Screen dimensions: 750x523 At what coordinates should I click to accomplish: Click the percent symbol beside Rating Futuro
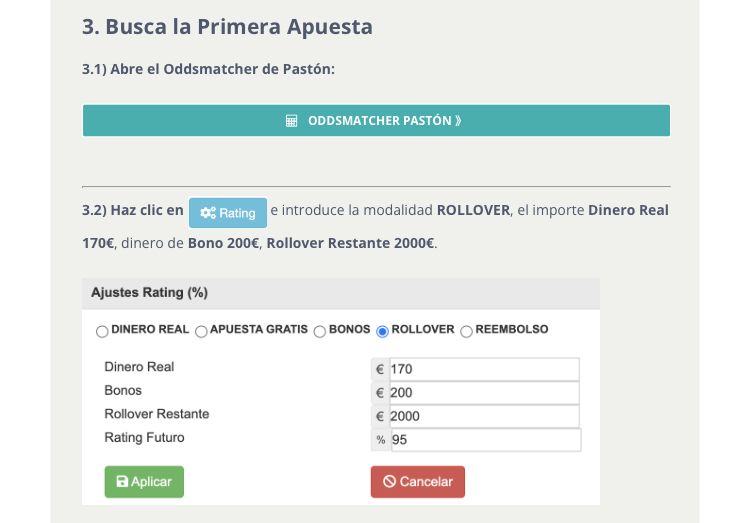coord(381,440)
